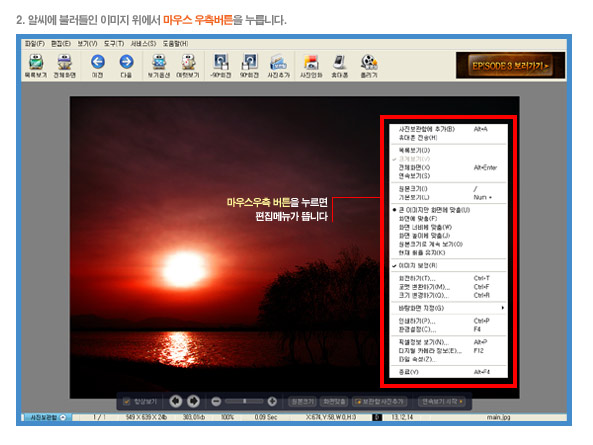593x445 pixels.
Task: Click the 화면맞춤 button in bottom bar
Action: [x=334, y=402]
